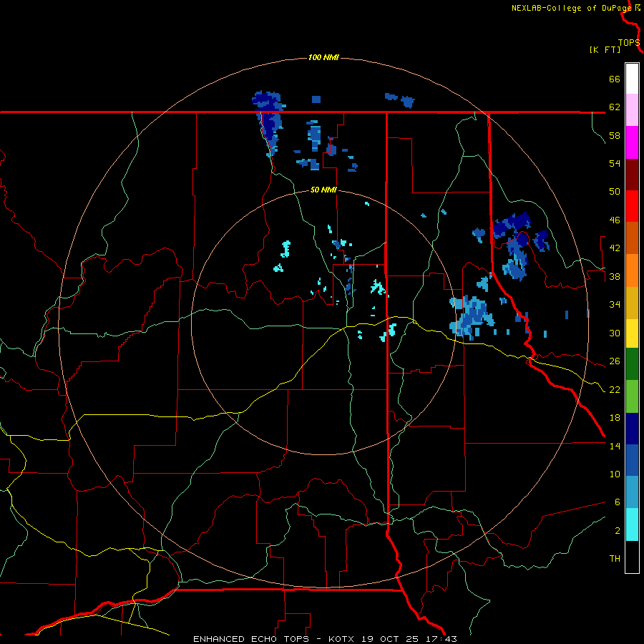Click the orange swatch between 42 and 38
This screenshot has width=644, height=644.
coord(632,270)
